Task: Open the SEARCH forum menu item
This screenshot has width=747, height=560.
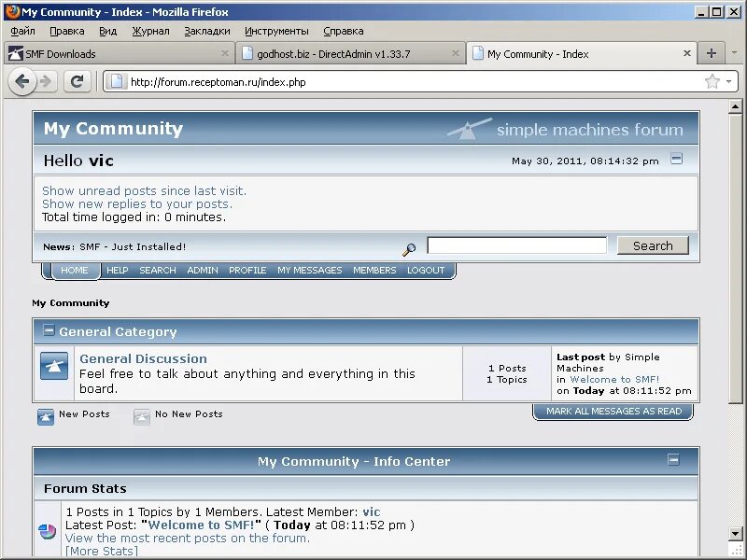Action: [x=158, y=270]
